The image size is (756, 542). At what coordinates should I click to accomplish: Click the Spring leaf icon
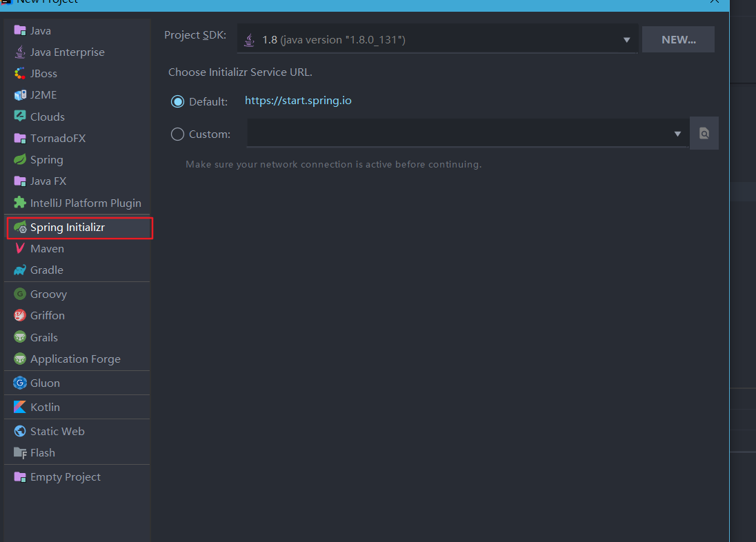click(x=20, y=159)
